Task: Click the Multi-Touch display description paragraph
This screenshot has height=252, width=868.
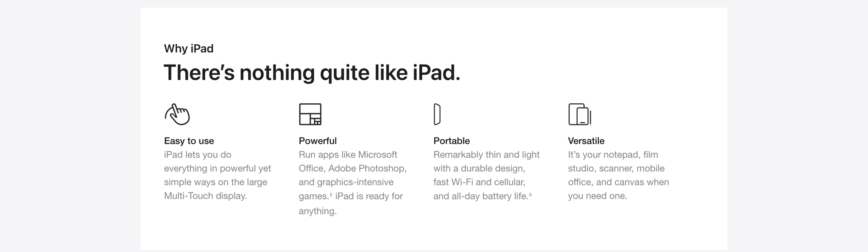Action: pos(217,175)
